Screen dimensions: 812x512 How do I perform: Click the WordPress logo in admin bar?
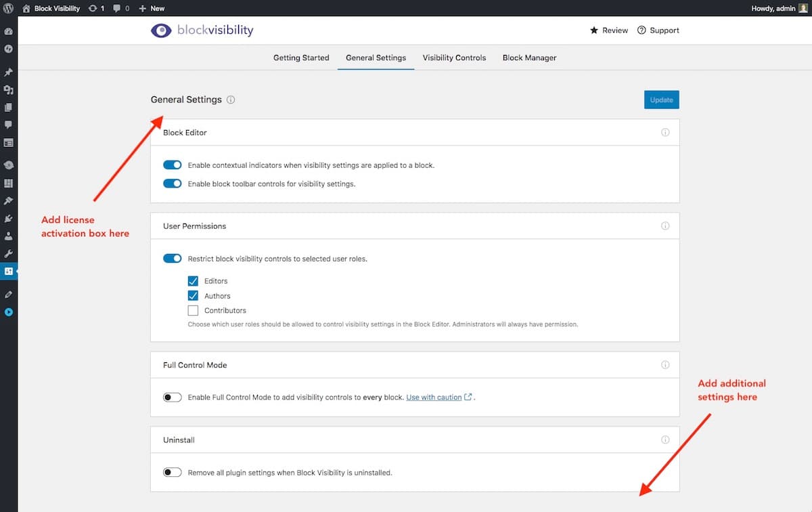click(9, 8)
